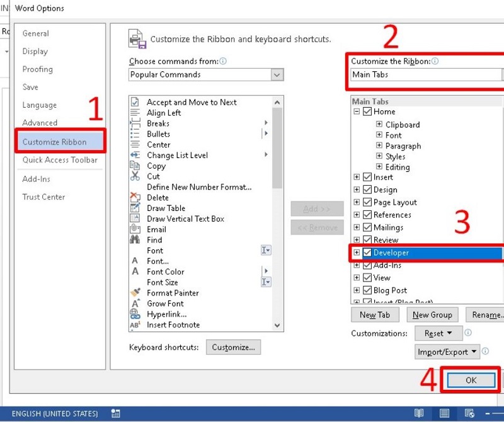Click the Insert Footnote icon
Viewport: 504px width, 422px height.
click(x=135, y=324)
